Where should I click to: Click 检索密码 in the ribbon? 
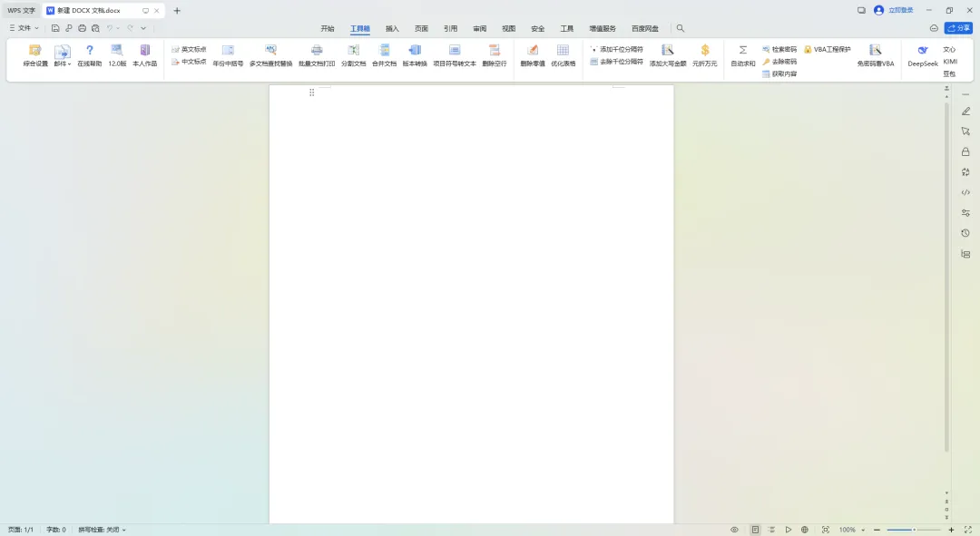779,49
